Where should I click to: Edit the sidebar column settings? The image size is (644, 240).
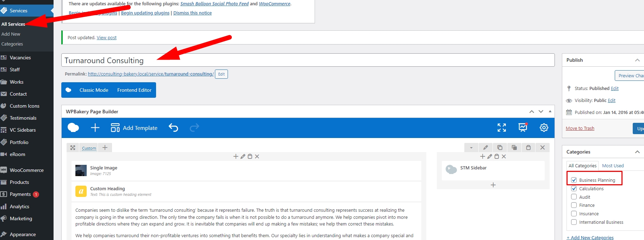point(490,156)
